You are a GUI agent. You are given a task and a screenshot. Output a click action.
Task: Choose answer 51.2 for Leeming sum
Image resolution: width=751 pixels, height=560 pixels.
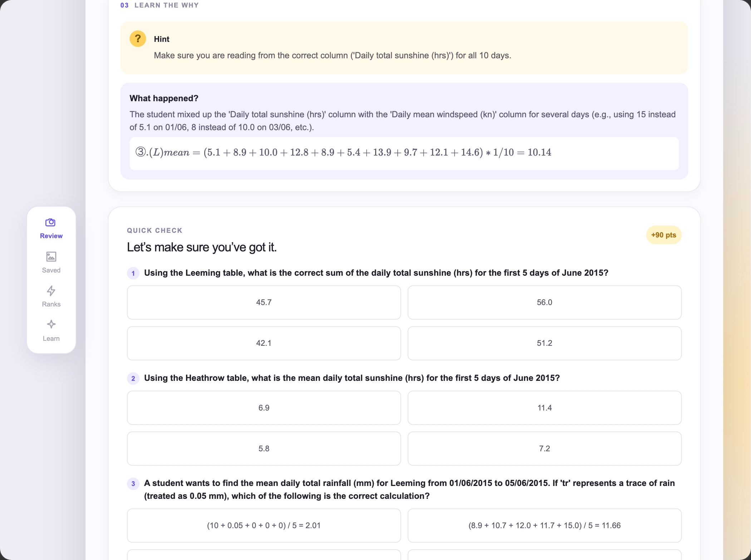(544, 343)
